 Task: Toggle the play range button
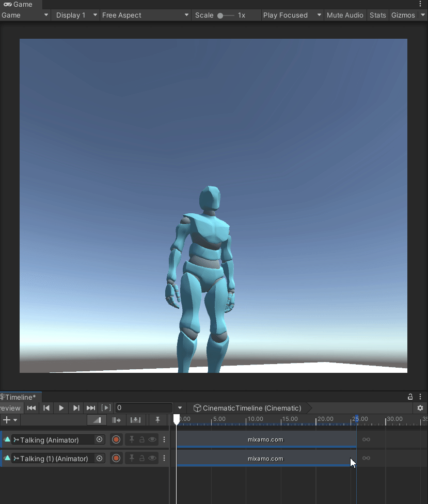click(x=106, y=408)
